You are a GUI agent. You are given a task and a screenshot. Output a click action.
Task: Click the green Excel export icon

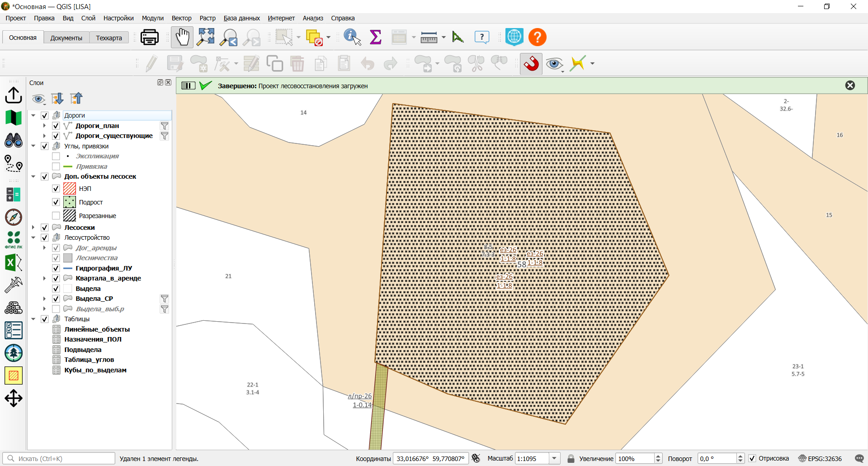(x=14, y=263)
